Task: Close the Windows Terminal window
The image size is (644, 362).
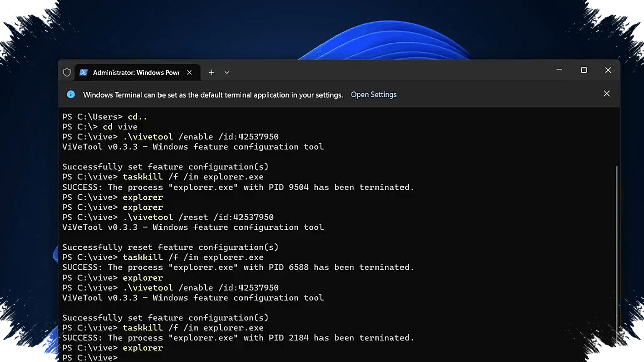Action: pos(608,70)
